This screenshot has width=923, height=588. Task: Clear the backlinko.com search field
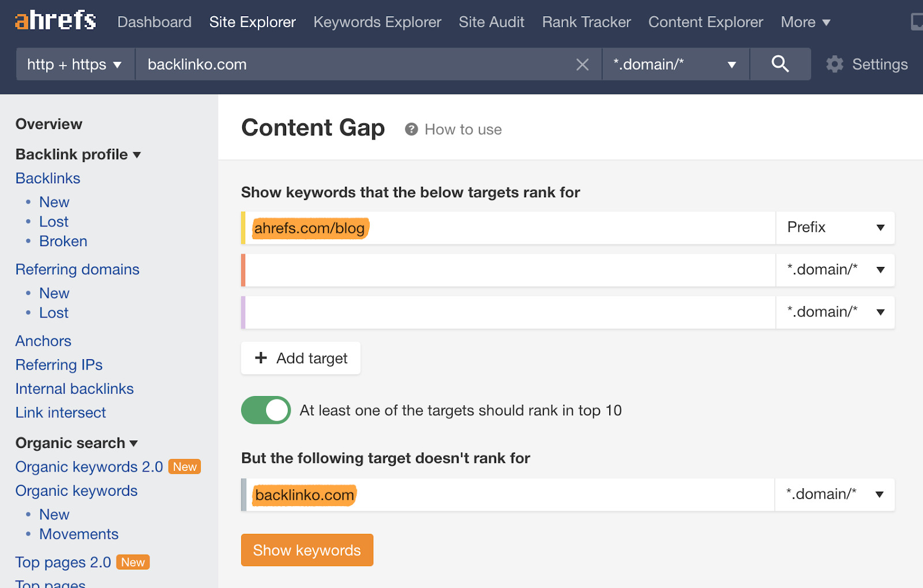point(583,65)
